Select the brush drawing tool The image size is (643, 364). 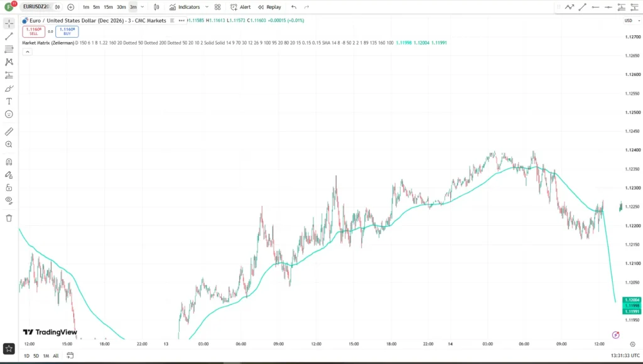coord(9,88)
